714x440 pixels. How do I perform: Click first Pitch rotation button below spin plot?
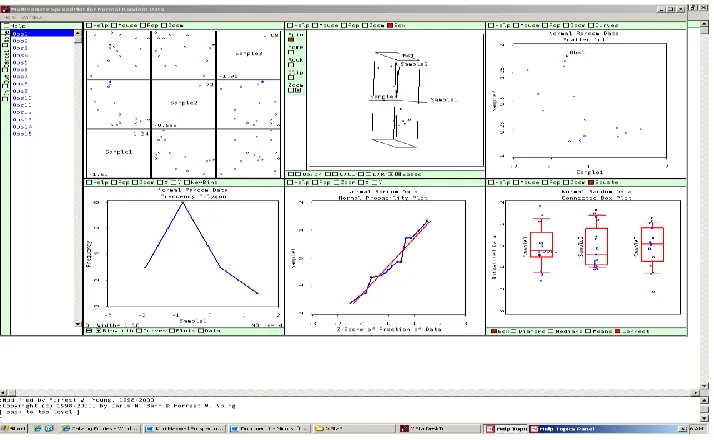(x=291, y=174)
